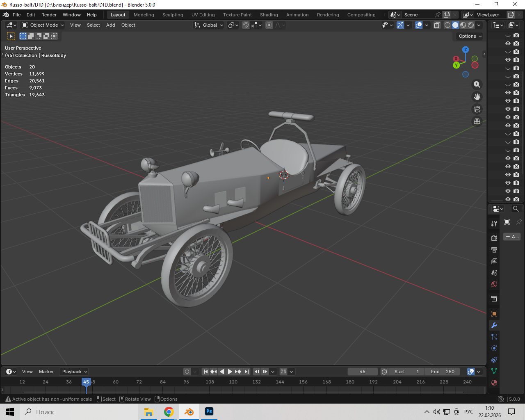The width and height of the screenshot is (525, 420).
Task: Open the World properties globe tab
Action: pyautogui.click(x=494, y=284)
